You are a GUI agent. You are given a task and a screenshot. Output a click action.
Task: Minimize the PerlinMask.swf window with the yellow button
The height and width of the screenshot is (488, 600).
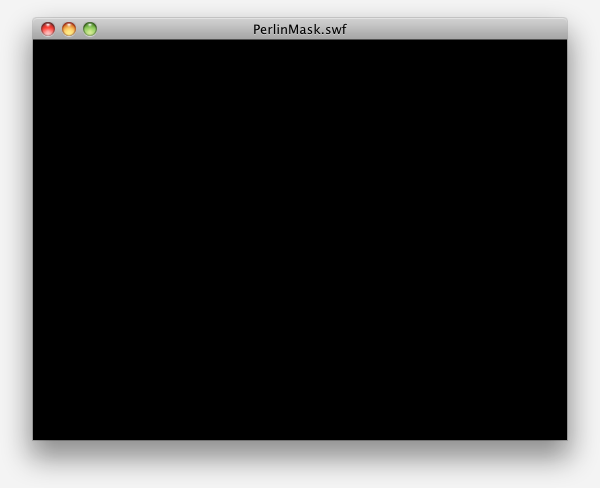(69, 29)
